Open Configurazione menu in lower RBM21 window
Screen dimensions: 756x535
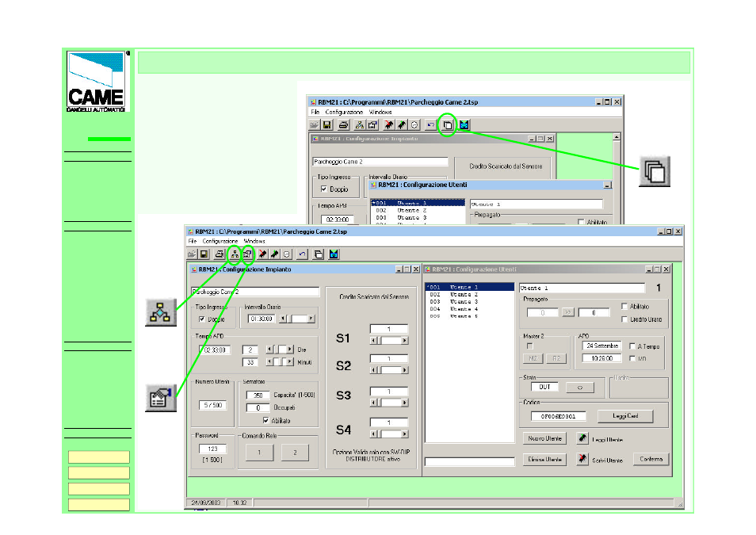click(220, 241)
